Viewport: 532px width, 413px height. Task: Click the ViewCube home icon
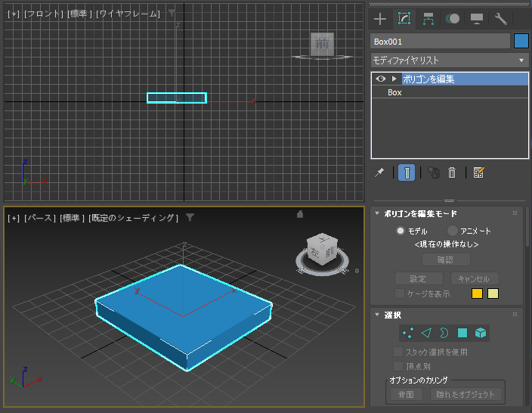(299, 214)
